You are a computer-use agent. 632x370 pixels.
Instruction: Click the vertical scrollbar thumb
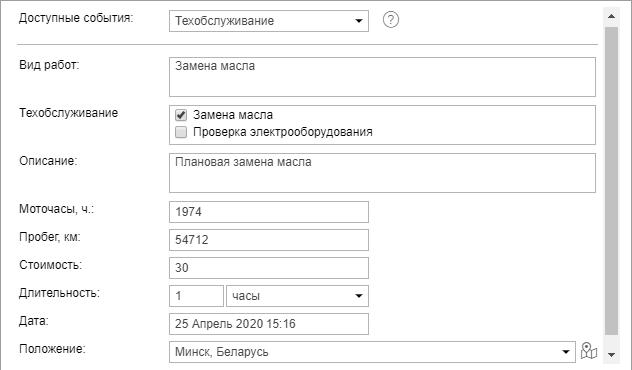pyautogui.click(x=611, y=181)
